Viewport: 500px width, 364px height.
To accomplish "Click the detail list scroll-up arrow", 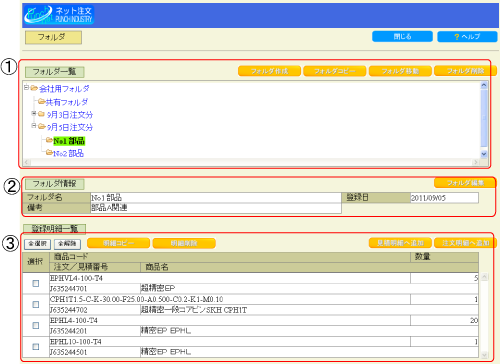I will coord(484,277).
